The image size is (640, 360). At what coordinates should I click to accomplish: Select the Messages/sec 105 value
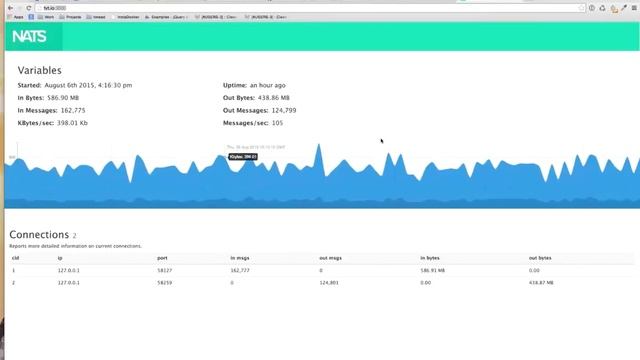277,123
